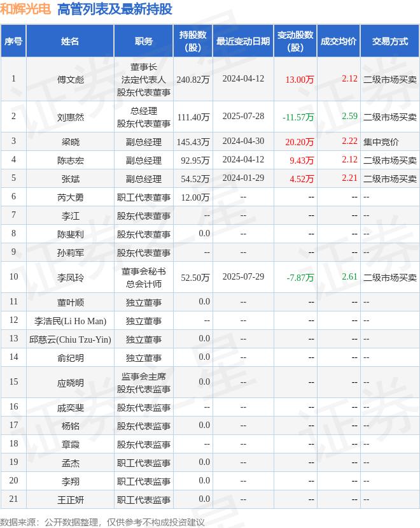Click the name 邱慈云(Chiu Tzu-Yin)

tap(71, 339)
